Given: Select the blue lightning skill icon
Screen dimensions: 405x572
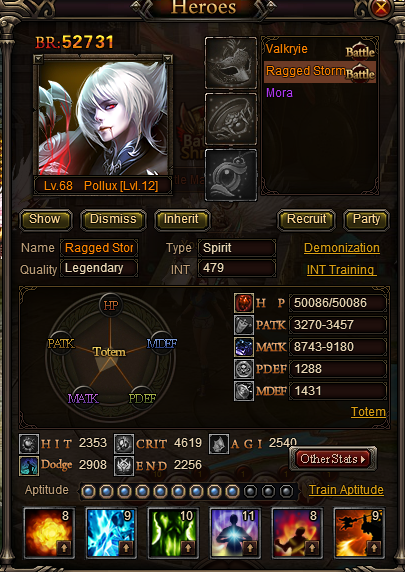Looking at the screenshot, I should point(111,533).
